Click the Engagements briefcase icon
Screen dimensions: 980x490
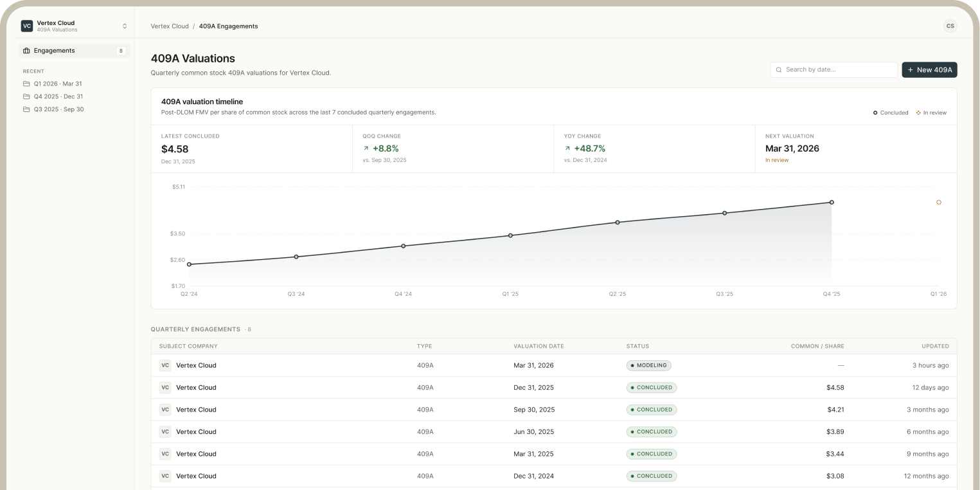[26, 51]
